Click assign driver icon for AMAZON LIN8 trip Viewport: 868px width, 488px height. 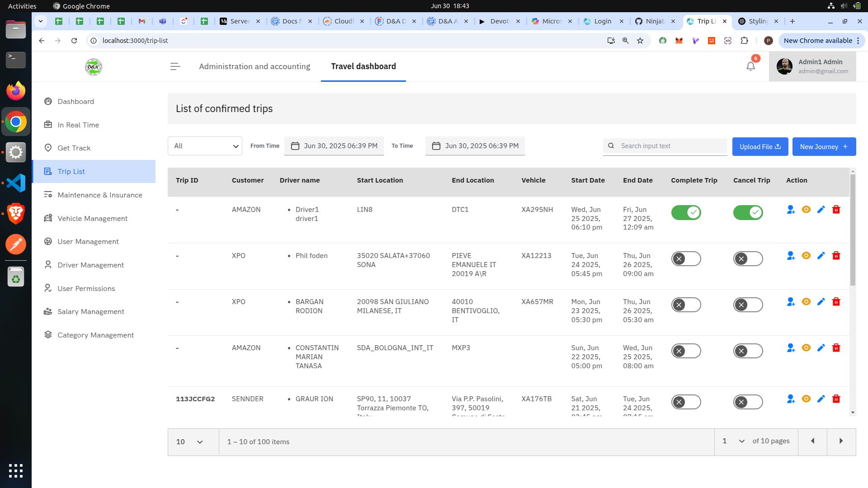[x=791, y=210]
